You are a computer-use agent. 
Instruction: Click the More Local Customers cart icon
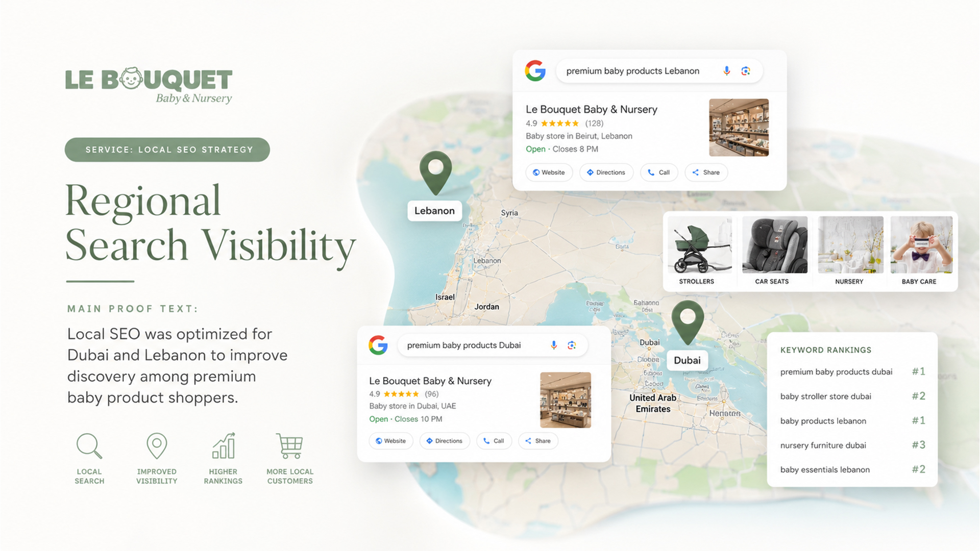pyautogui.click(x=289, y=446)
